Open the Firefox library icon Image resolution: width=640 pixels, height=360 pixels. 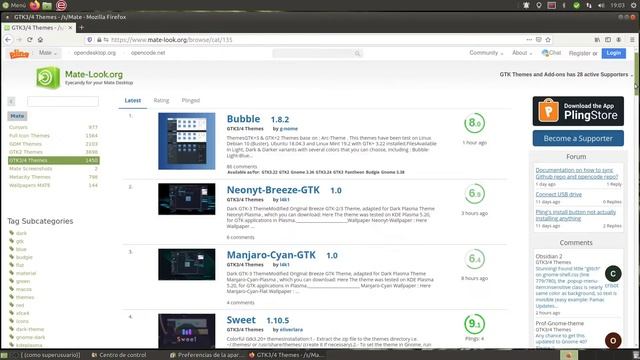point(597,40)
